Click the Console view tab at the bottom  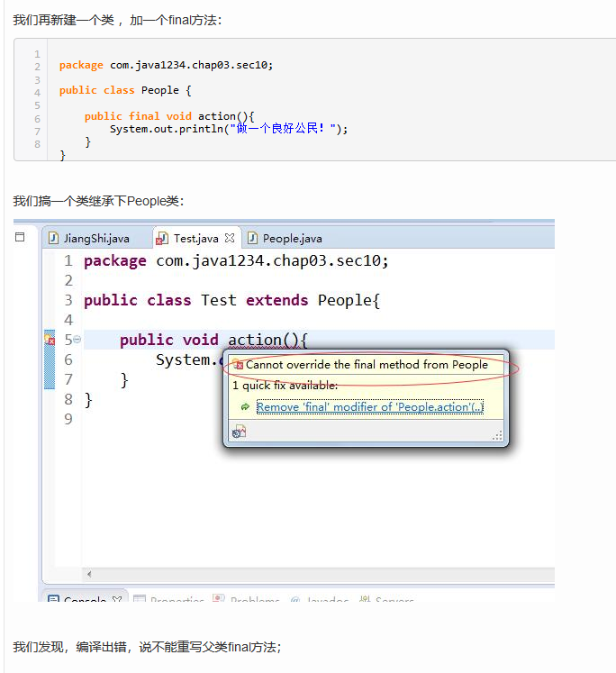[x=85, y=598]
